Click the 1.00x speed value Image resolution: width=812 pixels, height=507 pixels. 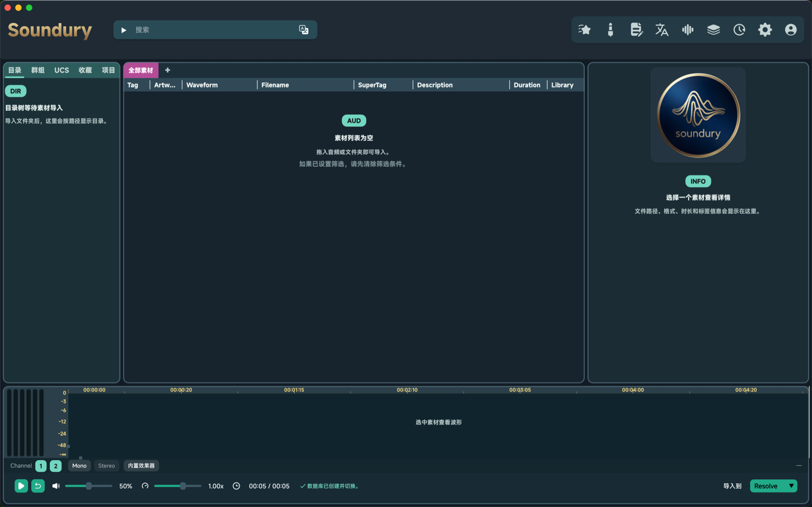[216, 486]
